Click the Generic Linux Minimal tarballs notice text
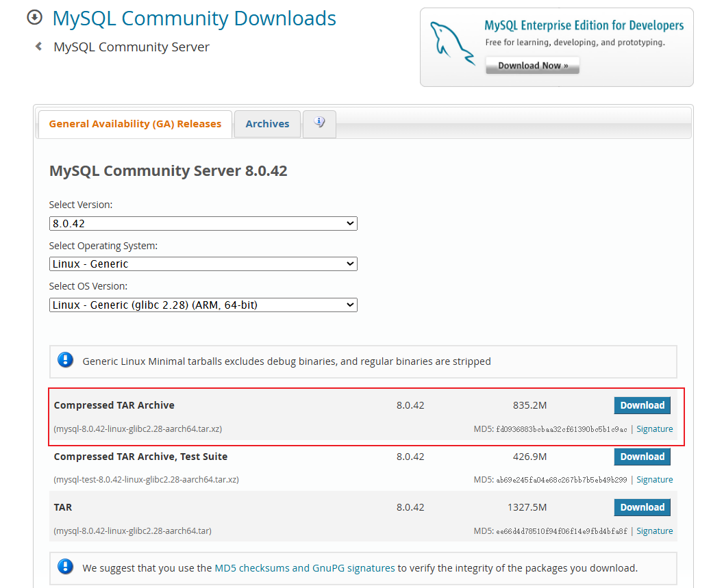Viewport: 711px width, 588px height. (286, 361)
